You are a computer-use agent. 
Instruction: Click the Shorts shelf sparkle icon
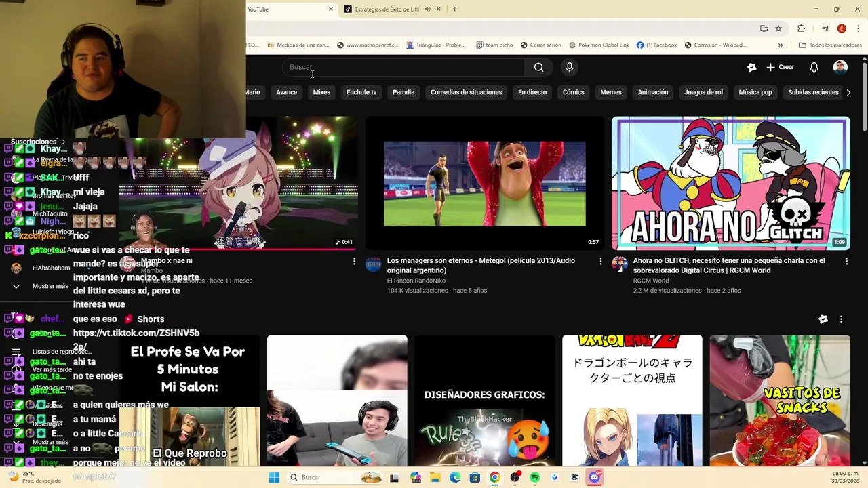823,319
